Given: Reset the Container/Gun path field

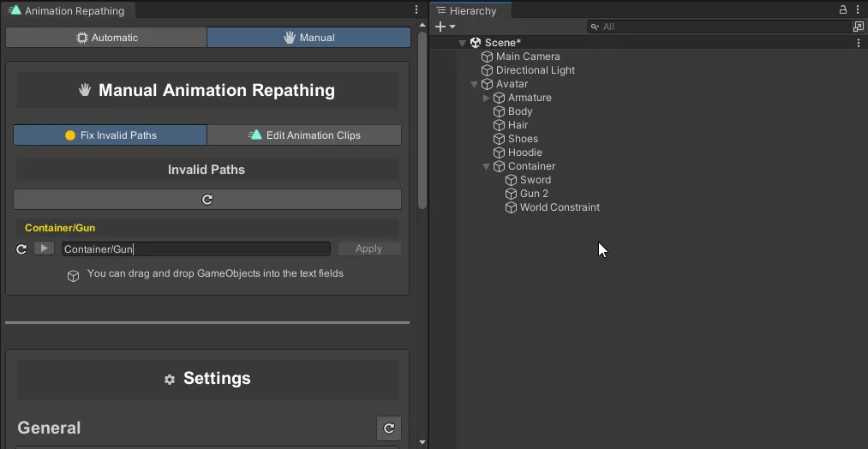Looking at the screenshot, I should click(x=21, y=249).
